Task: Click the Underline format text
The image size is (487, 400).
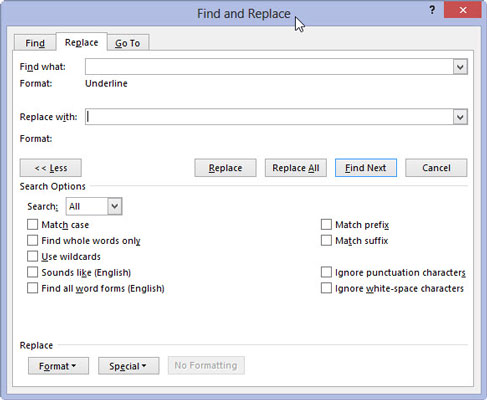Action: coord(106,83)
